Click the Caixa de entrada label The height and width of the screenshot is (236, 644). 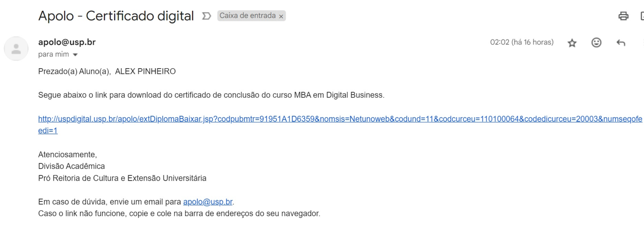pyautogui.click(x=247, y=16)
